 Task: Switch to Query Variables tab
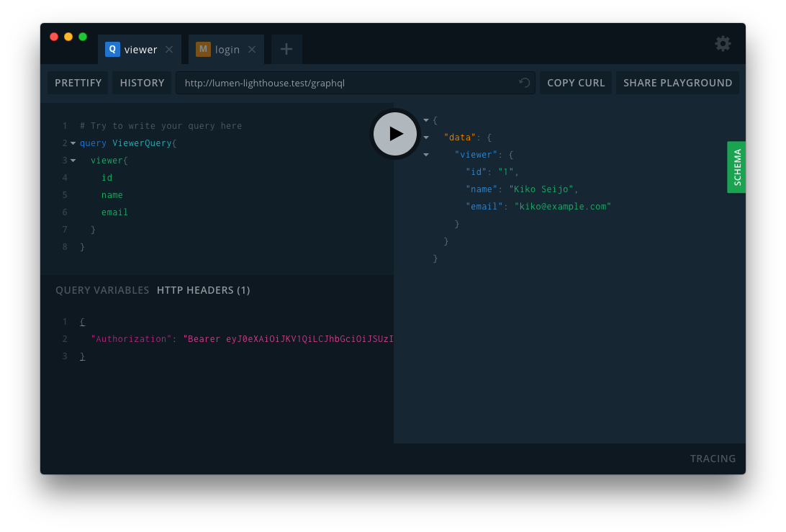[102, 290]
